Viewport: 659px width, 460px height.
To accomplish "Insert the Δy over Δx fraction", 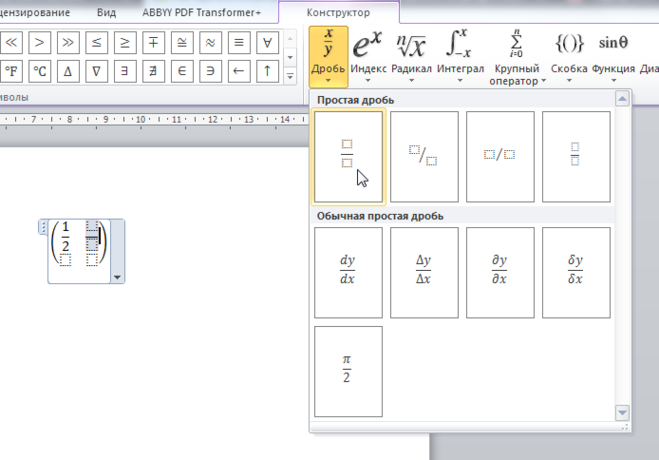I will (424, 273).
